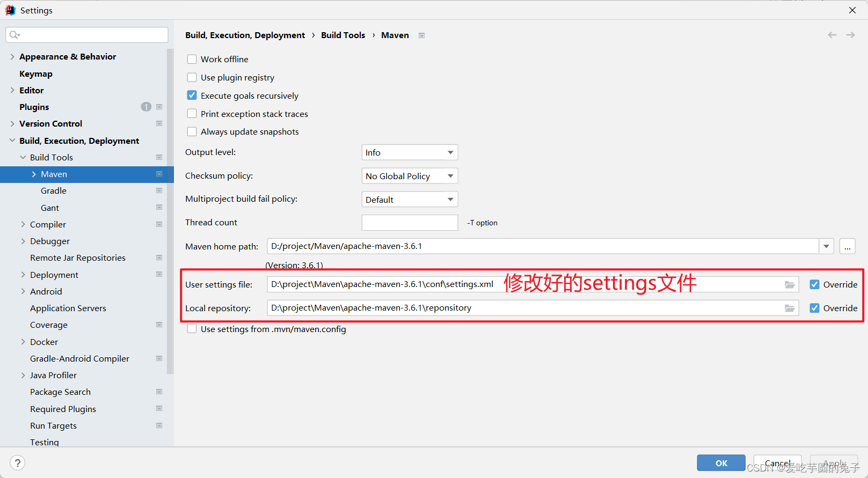The image size is (868, 478).
Task: Enable the Work offline checkbox
Action: click(192, 59)
